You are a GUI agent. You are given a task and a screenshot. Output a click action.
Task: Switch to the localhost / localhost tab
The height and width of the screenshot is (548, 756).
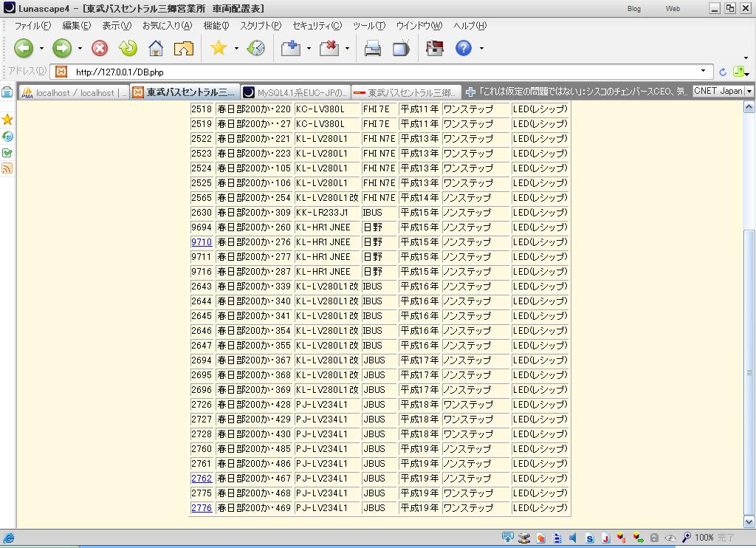pos(75,92)
